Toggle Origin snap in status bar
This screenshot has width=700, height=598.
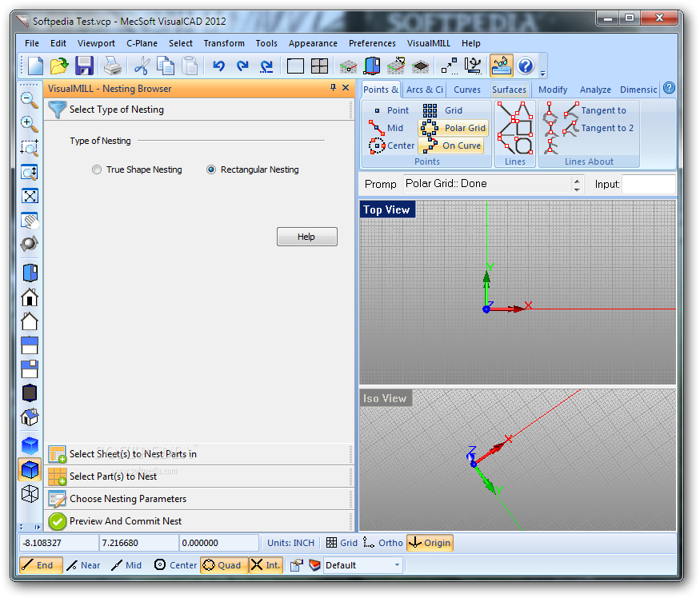pos(430,543)
